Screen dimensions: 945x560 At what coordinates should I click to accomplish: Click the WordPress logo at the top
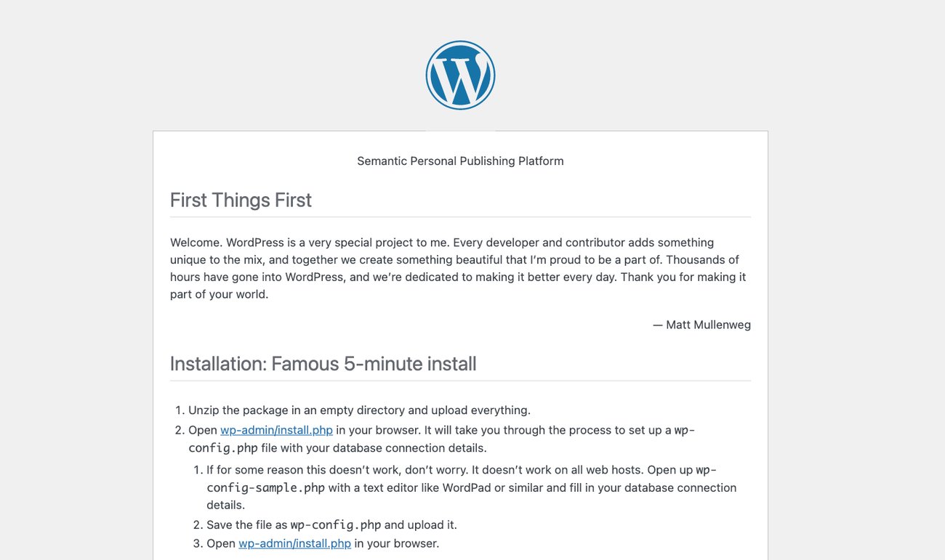pos(460,76)
